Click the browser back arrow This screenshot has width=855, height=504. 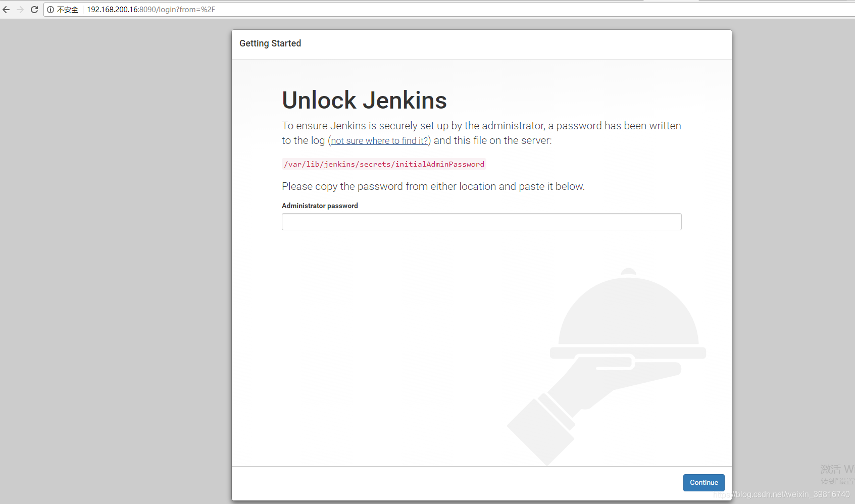pyautogui.click(x=6, y=10)
